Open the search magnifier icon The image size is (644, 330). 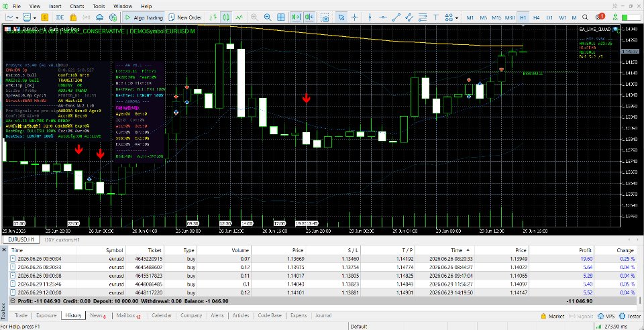585,17
